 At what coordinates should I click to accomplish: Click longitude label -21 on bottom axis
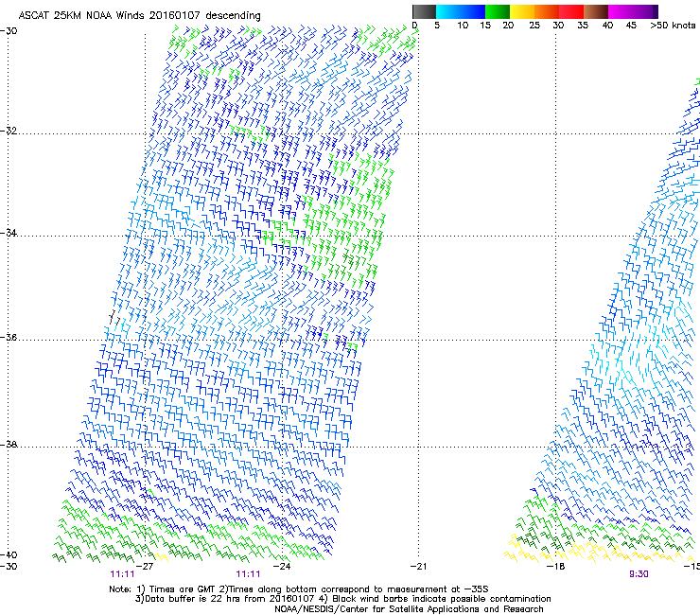click(x=418, y=567)
